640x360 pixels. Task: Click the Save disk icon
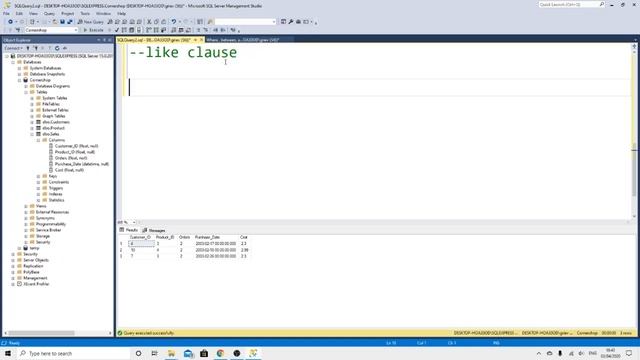click(62, 22)
